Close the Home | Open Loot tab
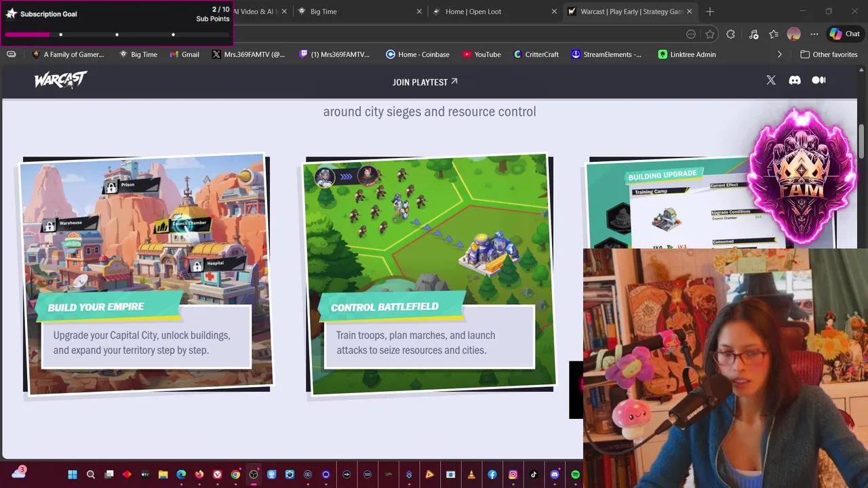Viewport: 868px width, 488px height. [x=554, y=12]
